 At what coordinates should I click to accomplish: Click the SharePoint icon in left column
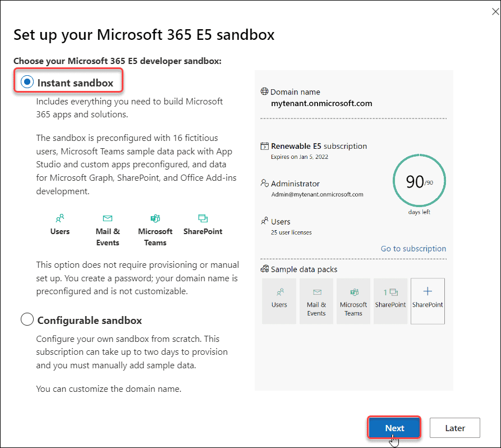coord(203,218)
